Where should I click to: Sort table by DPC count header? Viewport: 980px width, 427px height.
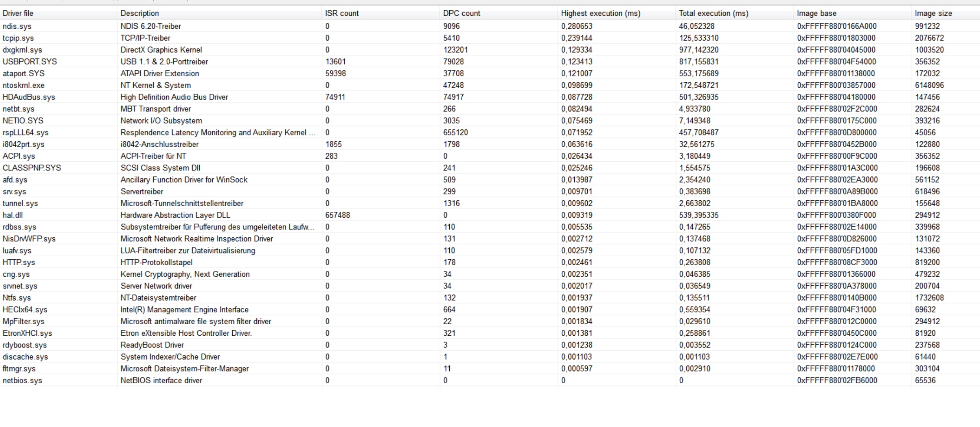click(x=462, y=13)
